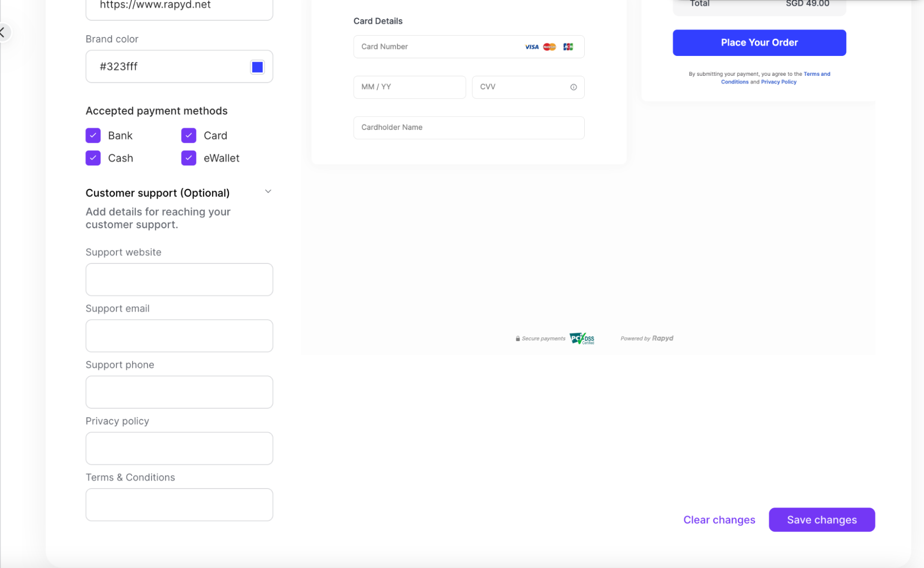Open the Terms and Conditions link
This screenshot has width=924, height=568.
(x=817, y=73)
